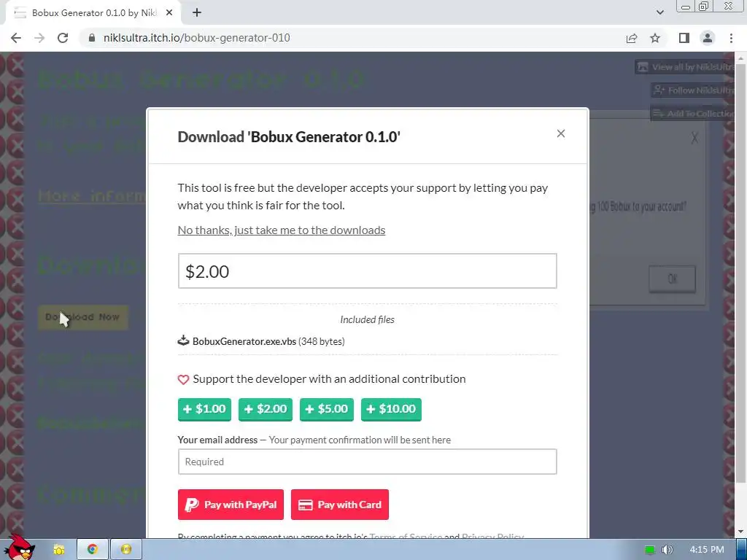Close the download dialog with the X
747x560 pixels.
pos(561,134)
